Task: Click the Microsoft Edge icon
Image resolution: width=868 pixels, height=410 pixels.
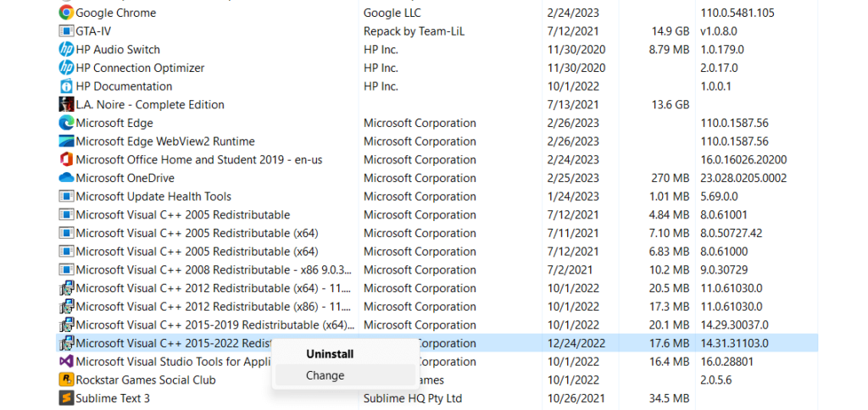Action: 66,123
